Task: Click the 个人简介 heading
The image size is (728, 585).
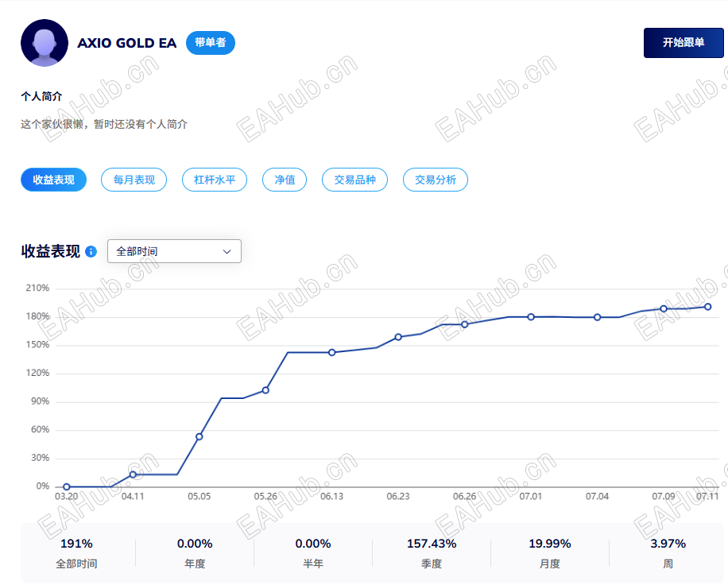Action: [x=41, y=96]
